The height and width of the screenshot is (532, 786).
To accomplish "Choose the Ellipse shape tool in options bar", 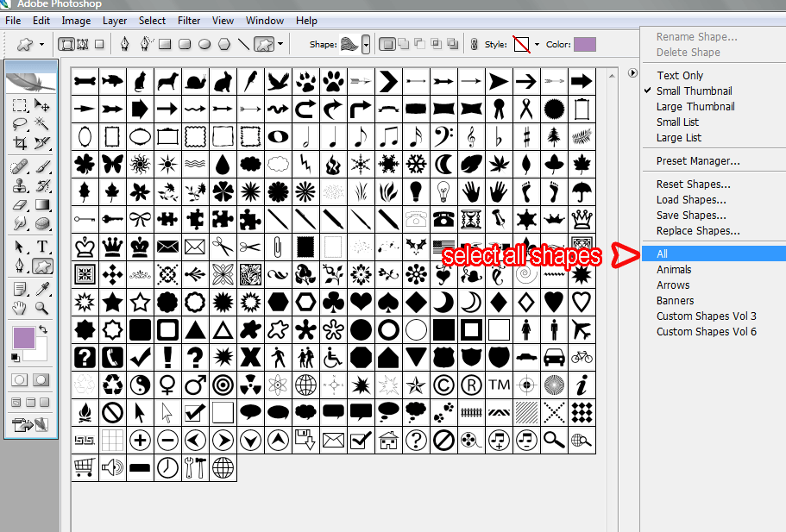I will pos(204,44).
